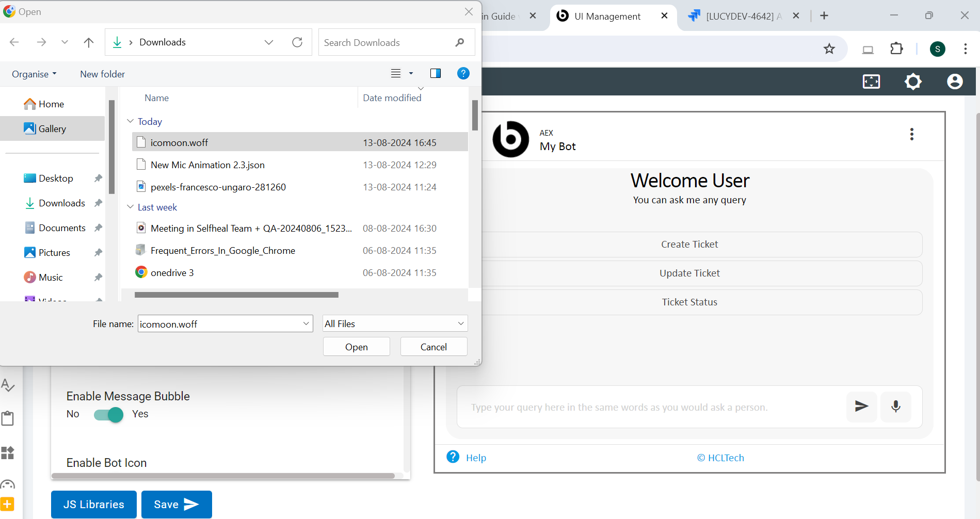980x519 pixels.
Task: Click the microphone icon in chat input
Action: [895, 407]
